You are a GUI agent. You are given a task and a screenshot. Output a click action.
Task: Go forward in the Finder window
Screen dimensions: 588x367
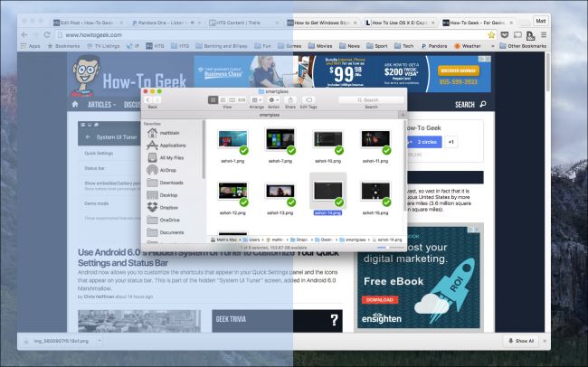[157, 99]
